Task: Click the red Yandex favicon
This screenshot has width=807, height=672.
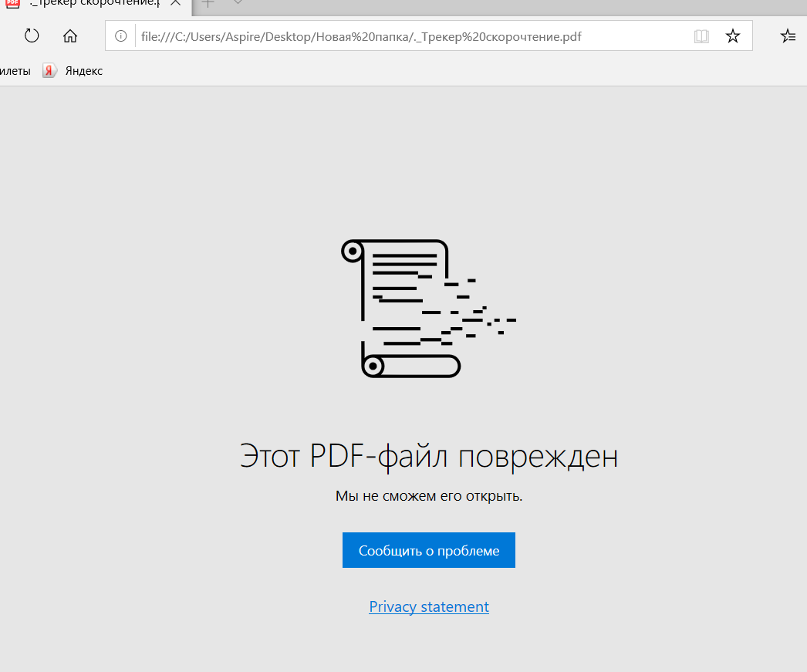Action: (49, 71)
